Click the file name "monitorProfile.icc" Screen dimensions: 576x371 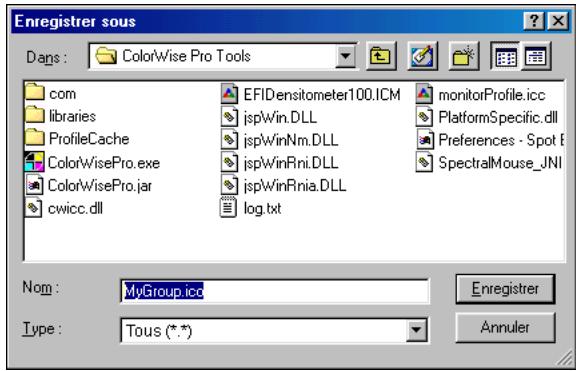click(x=492, y=95)
